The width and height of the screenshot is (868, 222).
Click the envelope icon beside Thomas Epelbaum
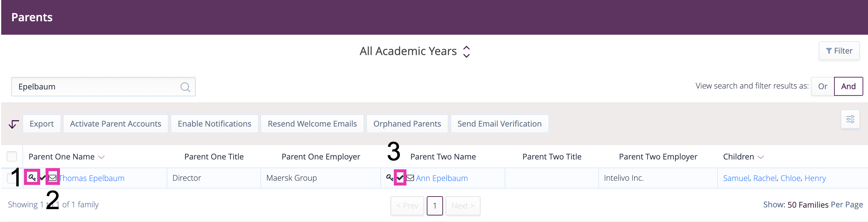coord(52,178)
